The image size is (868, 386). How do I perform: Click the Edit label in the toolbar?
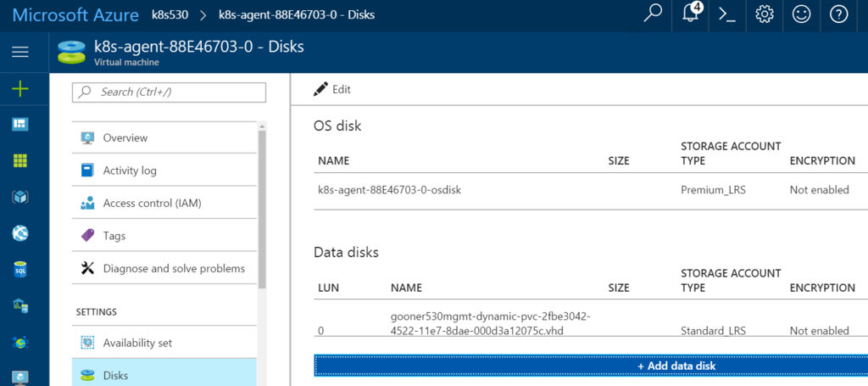pyautogui.click(x=341, y=90)
